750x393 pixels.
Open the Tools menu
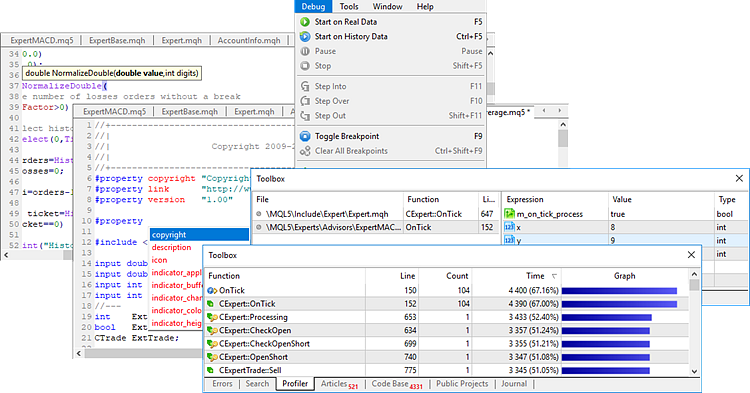tap(349, 6)
